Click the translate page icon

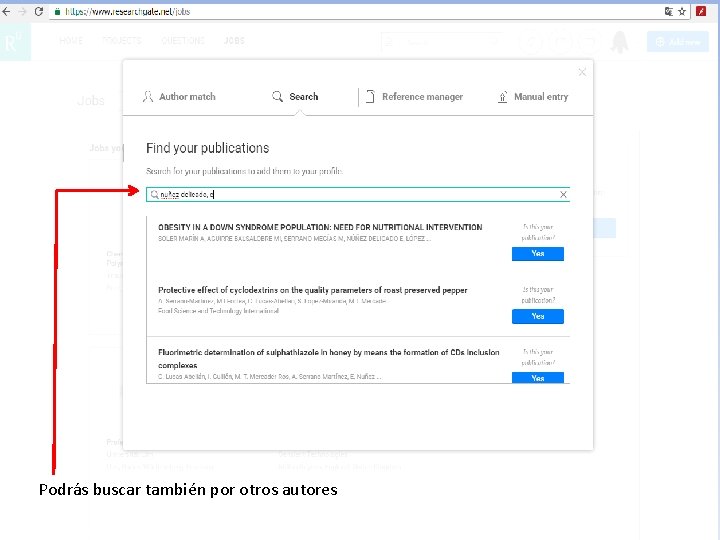(669, 12)
